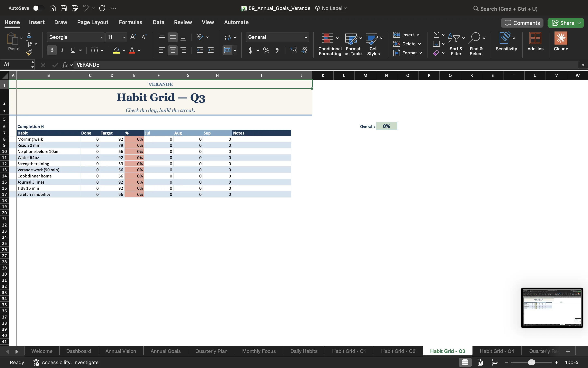Open Sensitivity settings

pyautogui.click(x=506, y=41)
